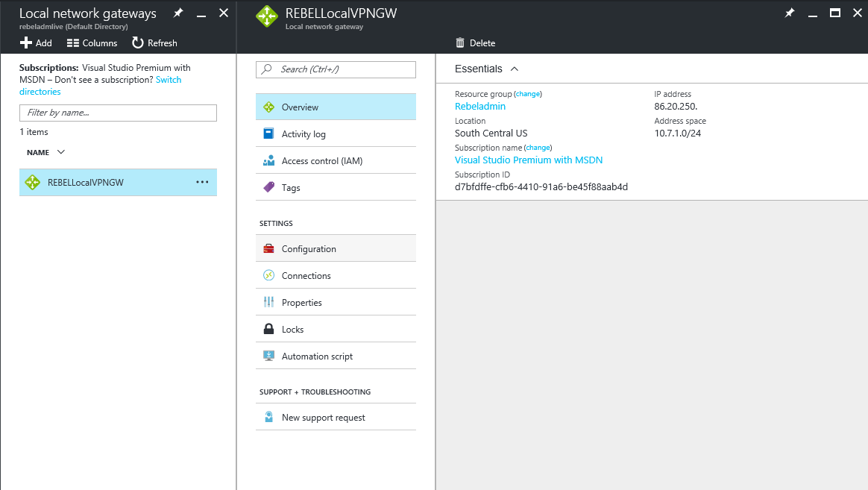Click change link beside Resource group
Viewport: 868px width, 490px height.
coord(527,94)
